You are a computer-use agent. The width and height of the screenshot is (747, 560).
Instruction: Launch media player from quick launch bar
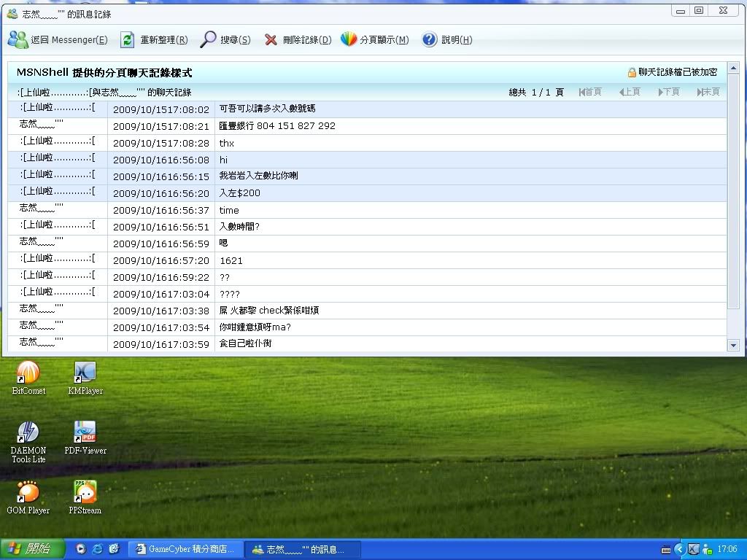pyautogui.click(x=81, y=548)
